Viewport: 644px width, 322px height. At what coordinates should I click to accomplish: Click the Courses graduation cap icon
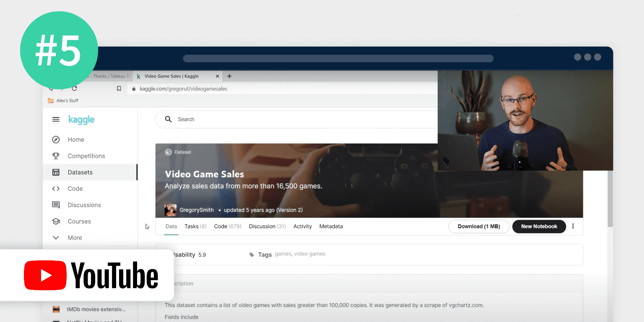[56, 221]
